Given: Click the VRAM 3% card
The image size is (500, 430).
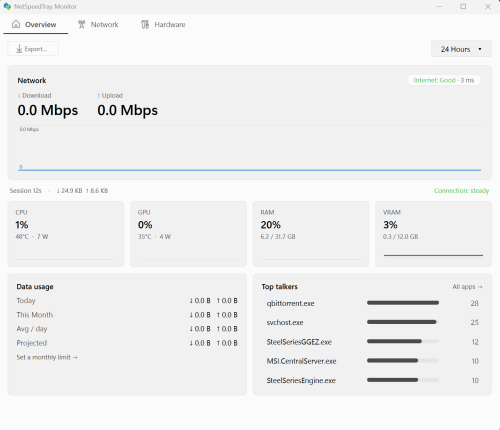Looking at the screenshot, I should pos(433,234).
